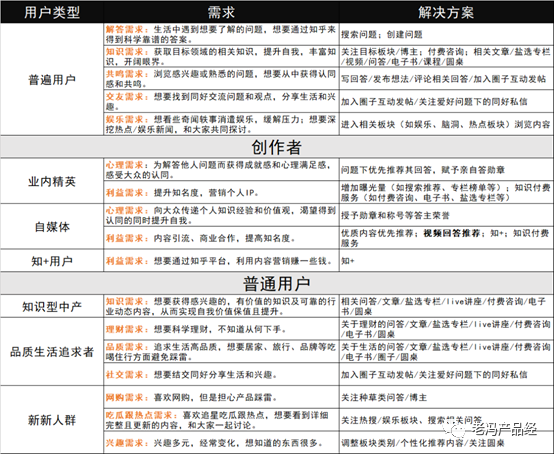
Task: Select the 兴趣需求 cell
Action: 221,442
